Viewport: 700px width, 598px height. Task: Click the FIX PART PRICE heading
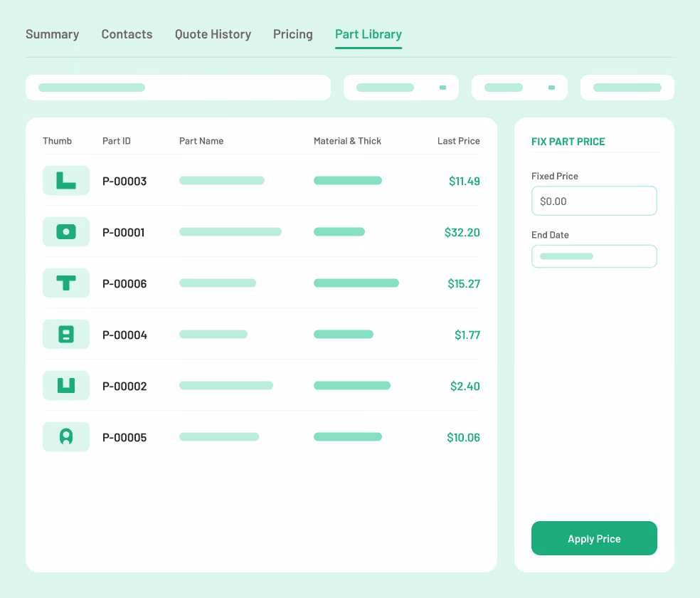568,142
